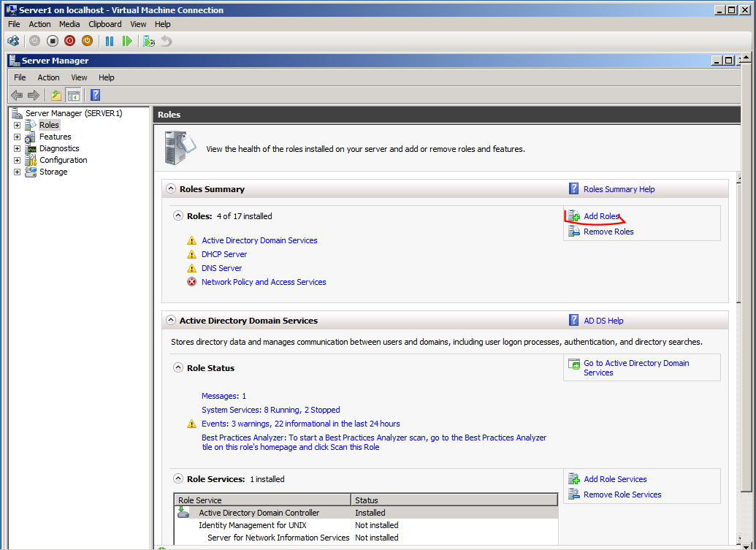Screen dimensions: 756x550
Task: Click the Role Service column header
Action: (x=262, y=500)
